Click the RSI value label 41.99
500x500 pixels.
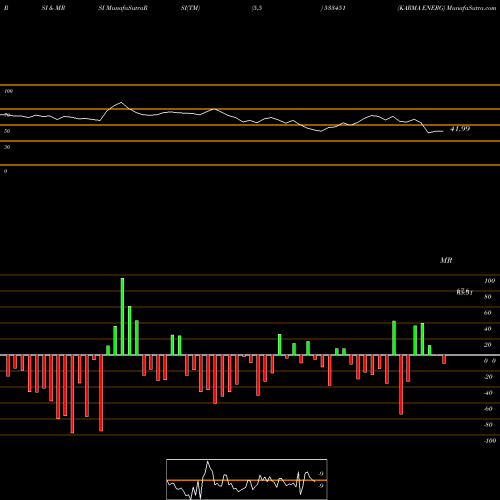(460, 129)
